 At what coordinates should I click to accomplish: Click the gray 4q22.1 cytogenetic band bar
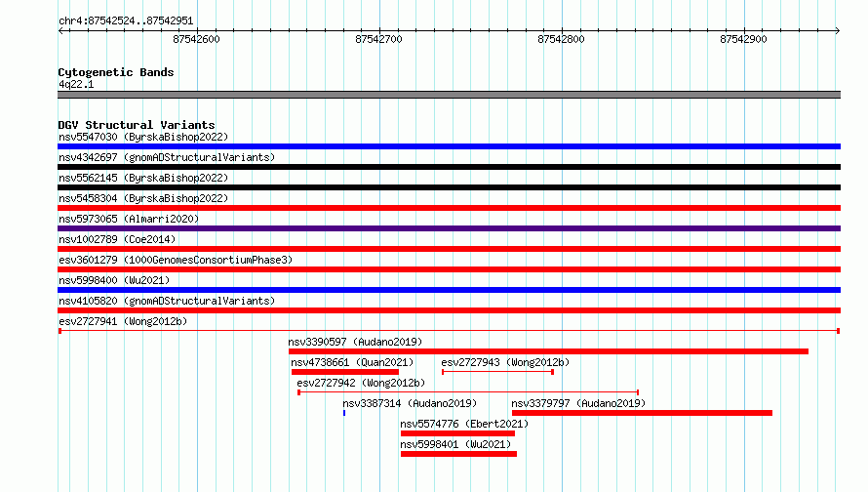(449, 95)
